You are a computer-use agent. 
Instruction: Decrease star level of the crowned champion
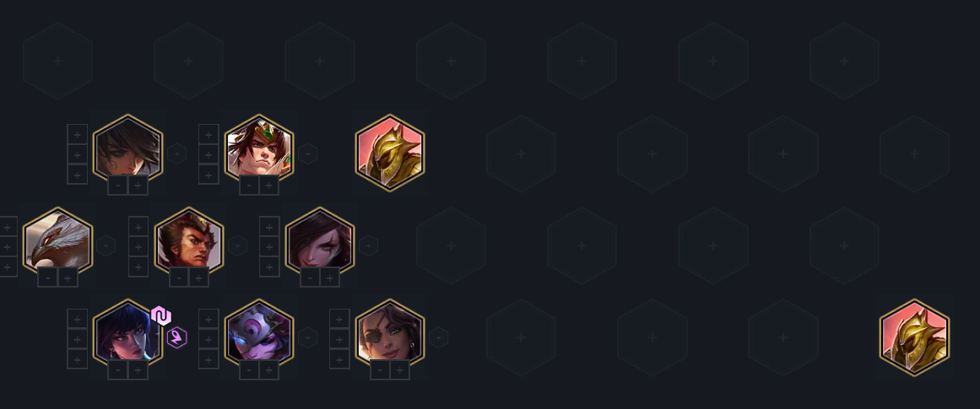pyautogui.click(x=249, y=186)
